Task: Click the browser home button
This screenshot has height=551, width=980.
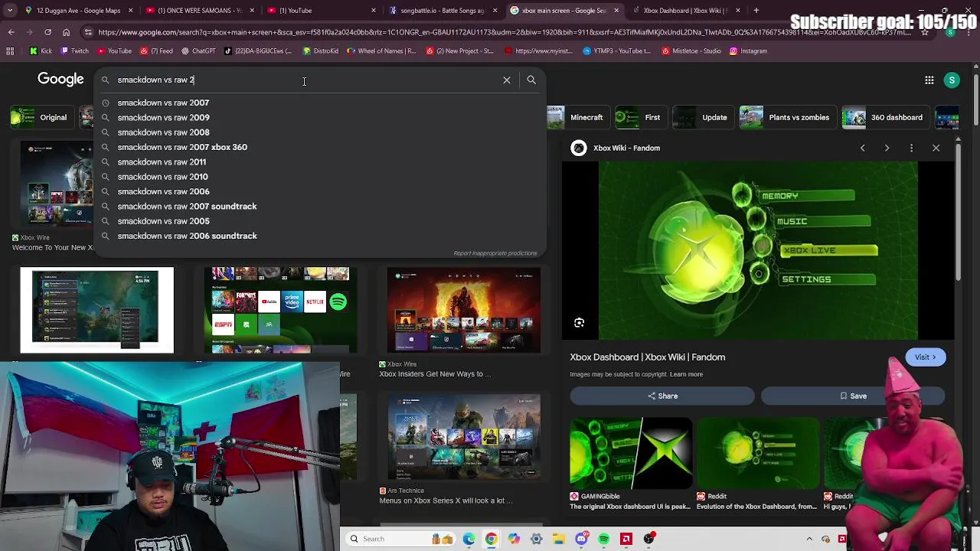Action: pos(66,32)
